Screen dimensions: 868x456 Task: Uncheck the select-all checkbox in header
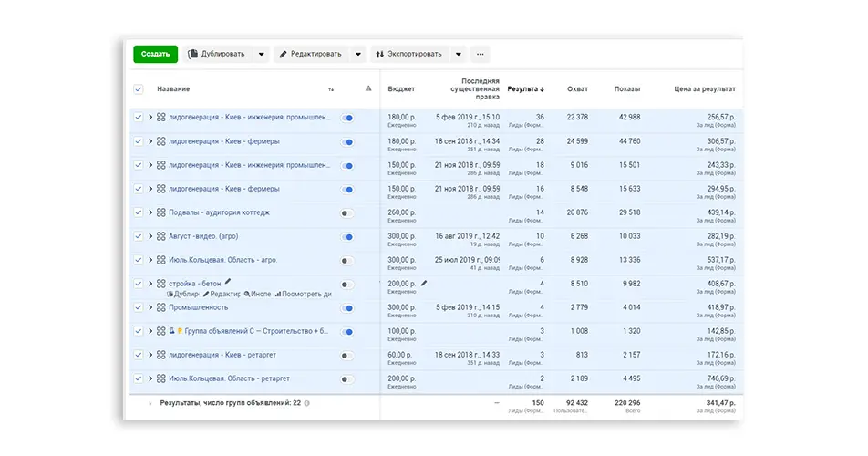click(x=139, y=89)
